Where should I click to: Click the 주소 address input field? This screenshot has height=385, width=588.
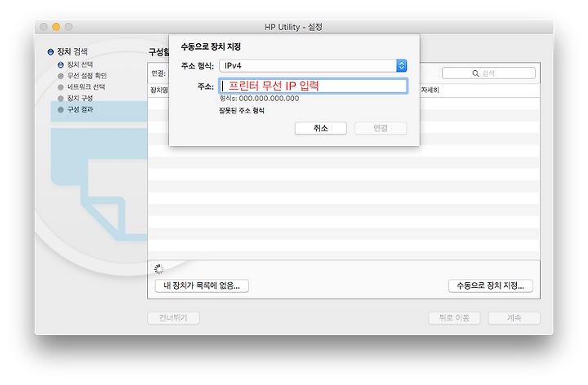click(x=313, y=86)
